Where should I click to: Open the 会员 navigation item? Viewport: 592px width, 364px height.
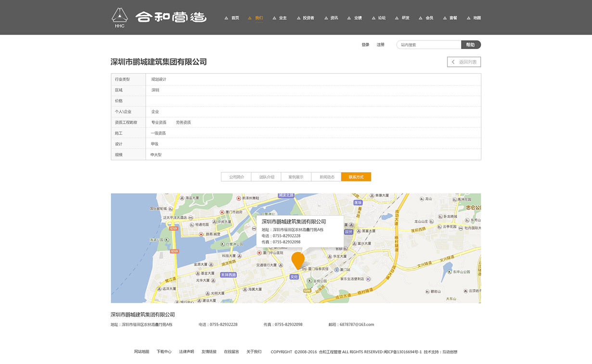point(429,18)
